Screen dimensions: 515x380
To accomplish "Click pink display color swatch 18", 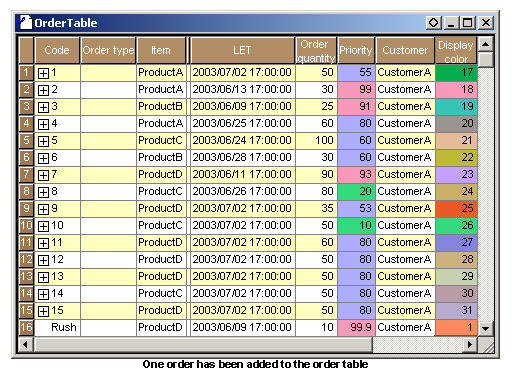I will tap(456, 89).
